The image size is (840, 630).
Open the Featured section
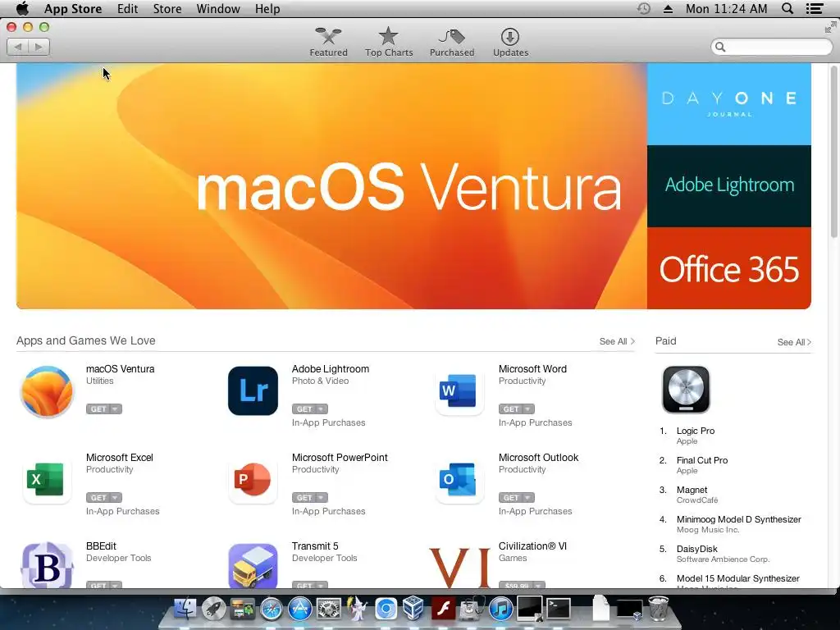pyautogui.click(x=328, y=42)
